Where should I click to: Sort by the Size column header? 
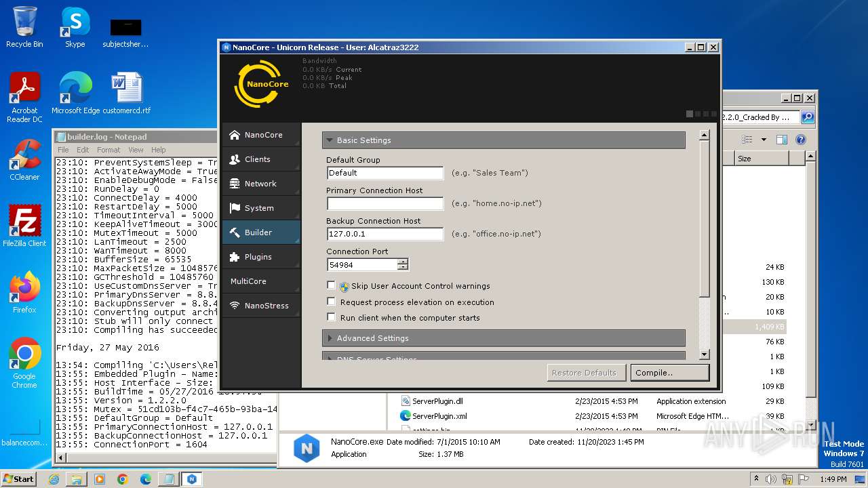761,159
